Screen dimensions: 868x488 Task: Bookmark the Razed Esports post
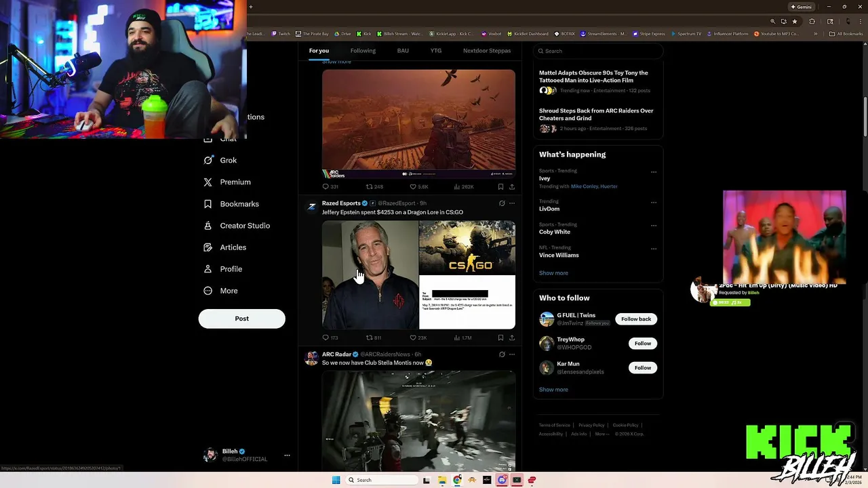tap(500, 338)
